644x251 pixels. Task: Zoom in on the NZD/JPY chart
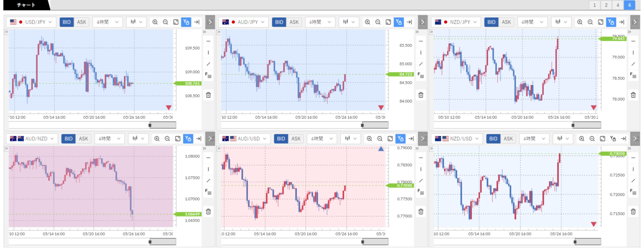(580, 22)
